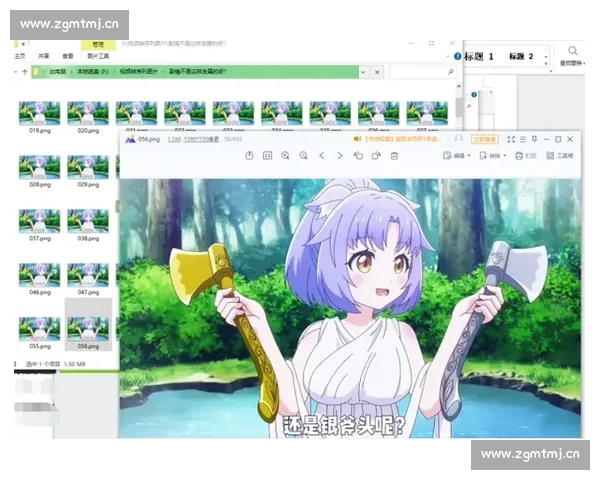The width and height of the screenshot is (600, 480).
Task: Open the toolbox icon in viewer
Action: coord(561,156)
